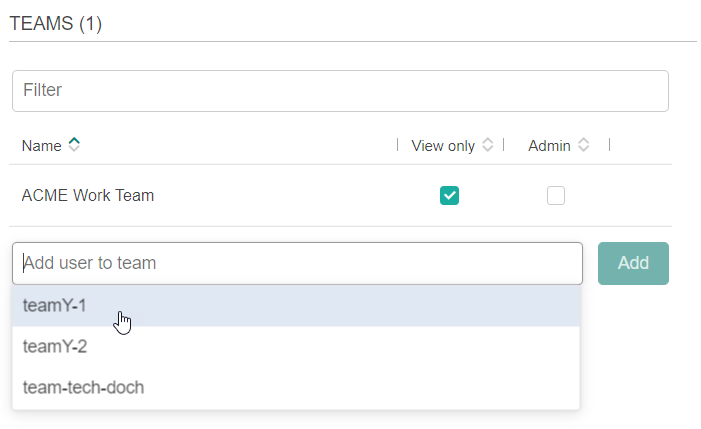The height and width of the screenshot is (429, 701).
Task: Choose teamY-1 from the suggestion list
Action: pyautogui.click(x=55, y=306)
